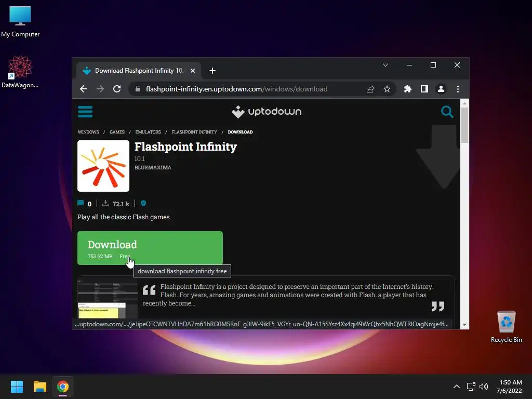Click the volume speaker tray icon
Image resolution: width=532 pixels, height=399 pixels.
click(x=484, y=387)
